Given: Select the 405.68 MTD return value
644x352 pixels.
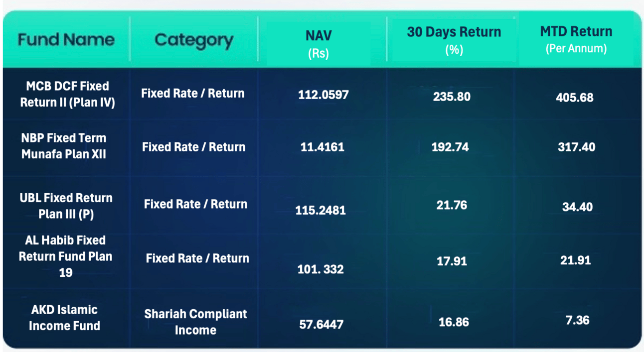Looking at the screenshot, I should point(575,98).
